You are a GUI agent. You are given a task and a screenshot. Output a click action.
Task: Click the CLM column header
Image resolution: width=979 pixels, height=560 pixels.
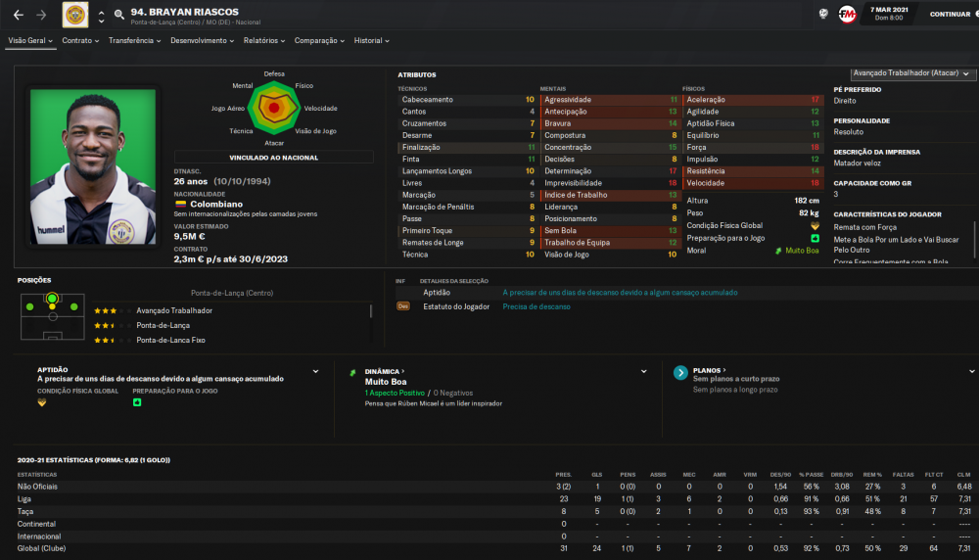[964, 475]
